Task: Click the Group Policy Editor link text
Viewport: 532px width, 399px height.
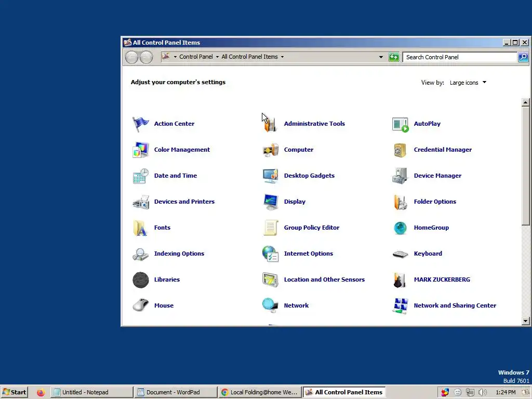Action: pyautogui.click(x=312, y=228)
